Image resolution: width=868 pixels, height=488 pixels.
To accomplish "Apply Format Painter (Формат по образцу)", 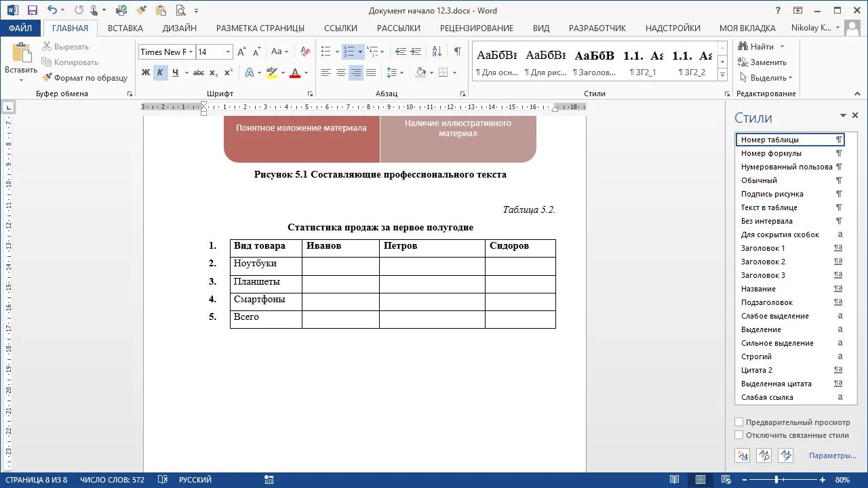I will point(85,78).
